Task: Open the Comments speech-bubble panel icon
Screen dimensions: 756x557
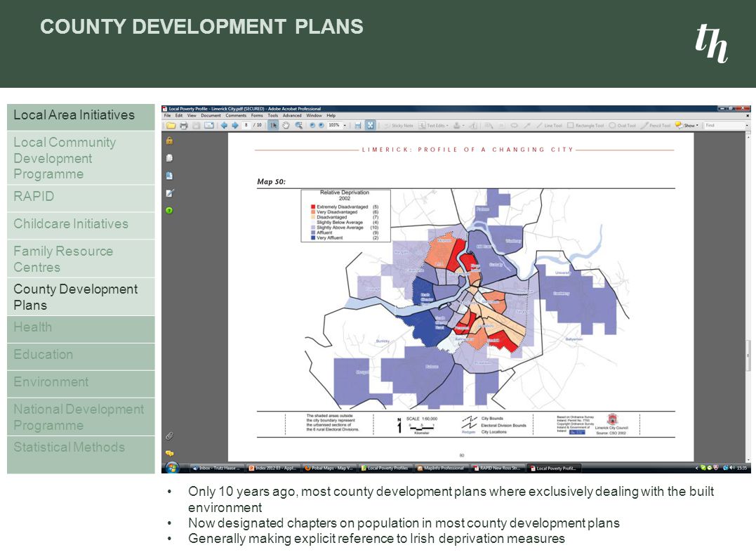Action: point(169,453)
